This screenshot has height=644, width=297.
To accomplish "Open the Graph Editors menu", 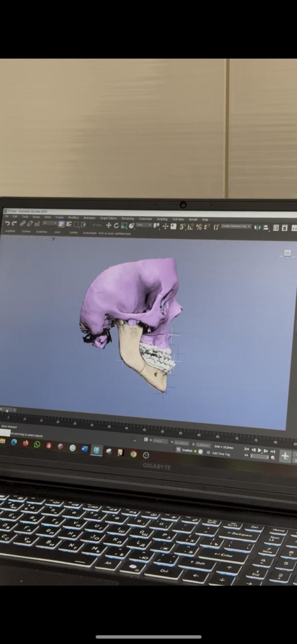I will 108,218.
